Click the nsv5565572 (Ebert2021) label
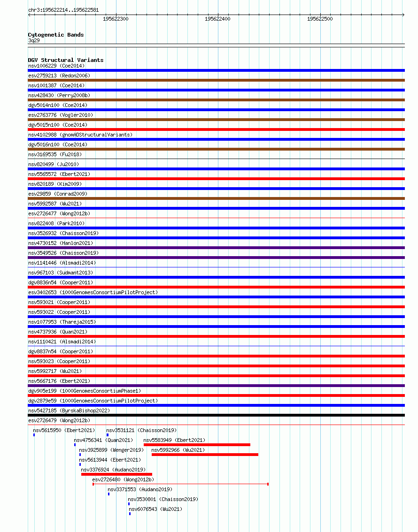Image resolution: width=418 pixels, height=532 pixels. click(x=59, y=174)
